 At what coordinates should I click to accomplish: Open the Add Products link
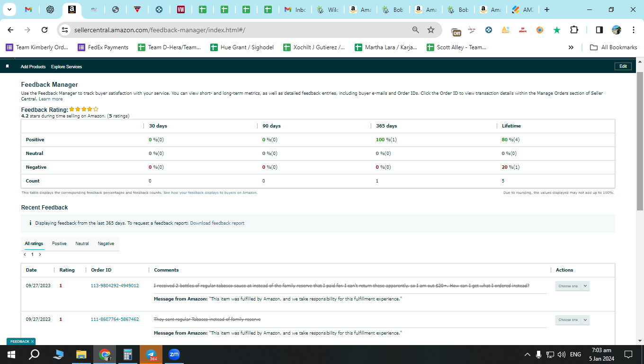[x=33, y=67]
